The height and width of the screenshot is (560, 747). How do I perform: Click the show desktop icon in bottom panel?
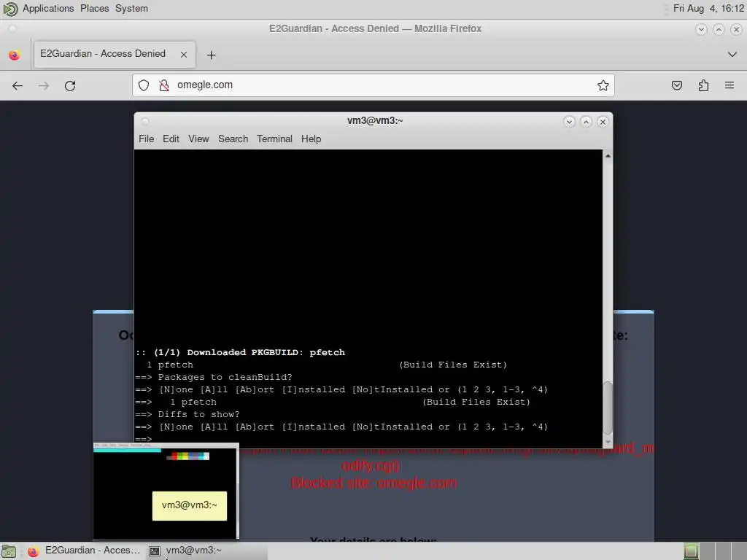pos(9,551)
